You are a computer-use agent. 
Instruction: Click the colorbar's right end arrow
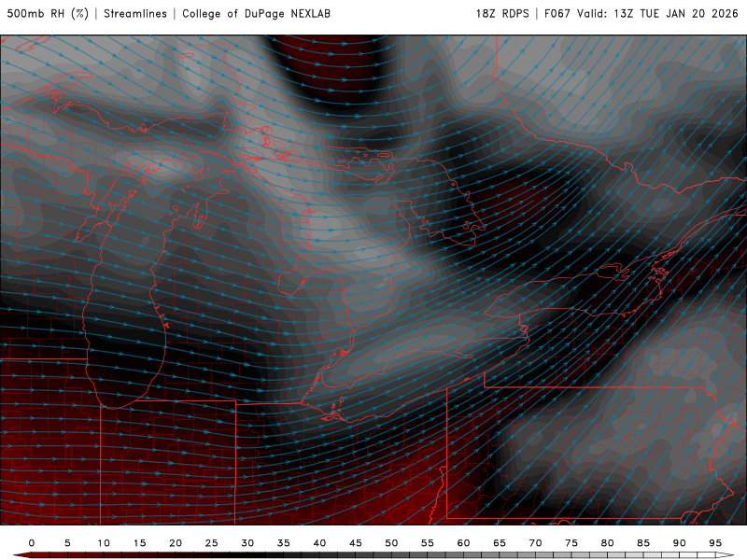(x=725, y=555)
